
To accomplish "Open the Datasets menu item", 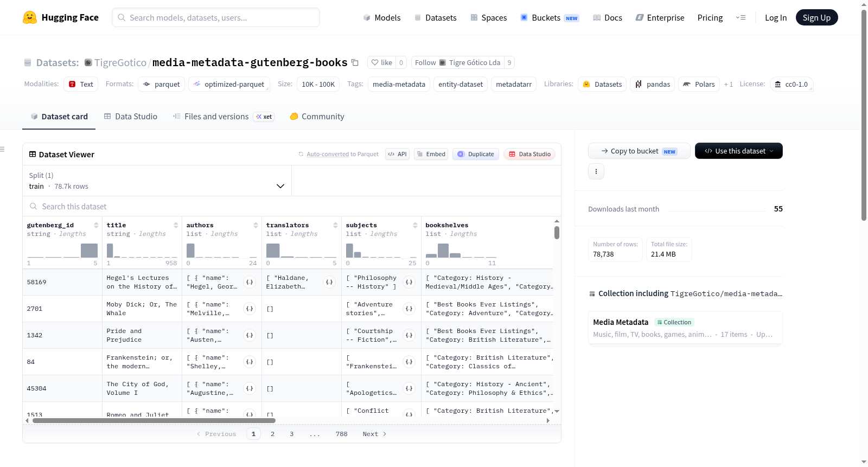I will pyautogui.click(x=436, y=17).
